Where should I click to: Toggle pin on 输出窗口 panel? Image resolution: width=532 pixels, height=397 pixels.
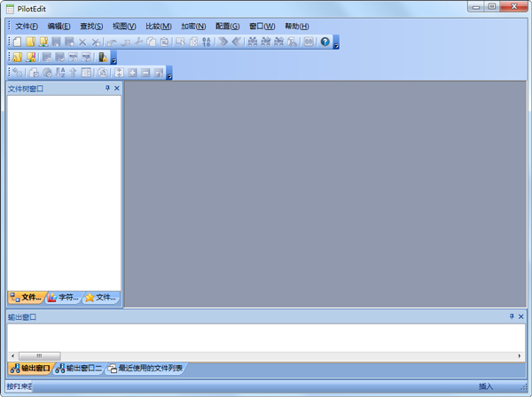512,316
